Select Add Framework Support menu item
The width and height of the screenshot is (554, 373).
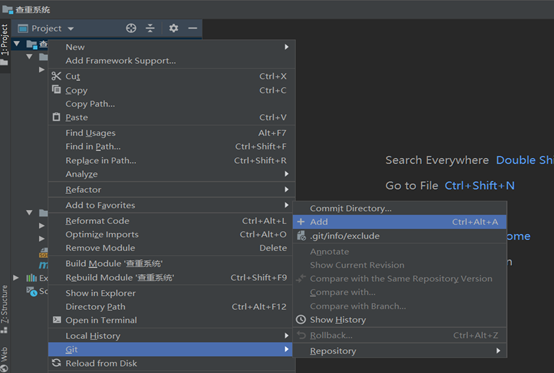click(x=172, y=61)
